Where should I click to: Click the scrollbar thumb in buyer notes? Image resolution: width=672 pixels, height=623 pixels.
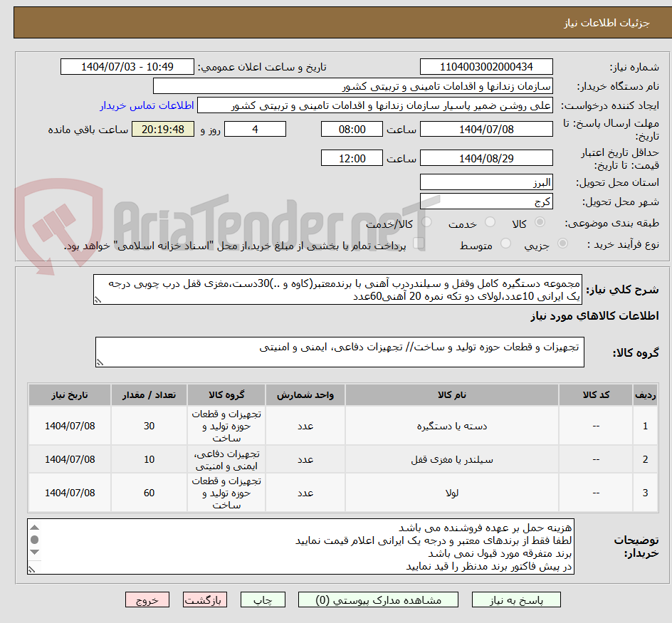(x=35, y=540)
